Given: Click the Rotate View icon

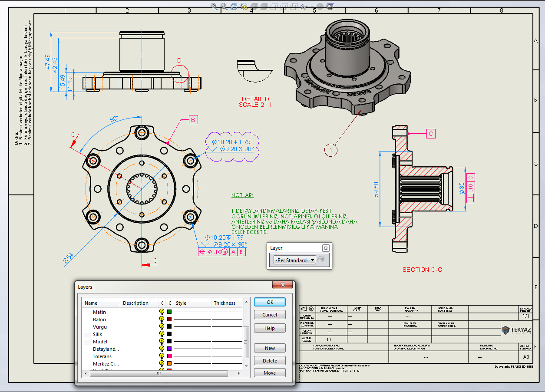Looking at the screenshot, I should pos(234,6).
